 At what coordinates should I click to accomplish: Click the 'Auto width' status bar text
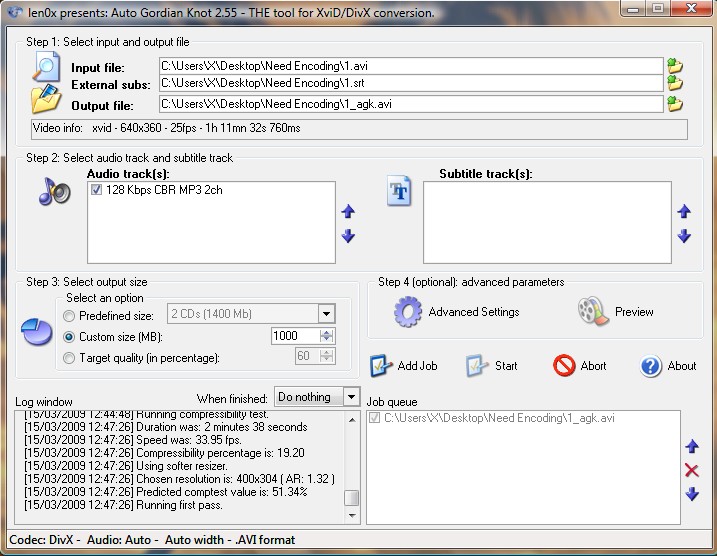coord(194,540)
